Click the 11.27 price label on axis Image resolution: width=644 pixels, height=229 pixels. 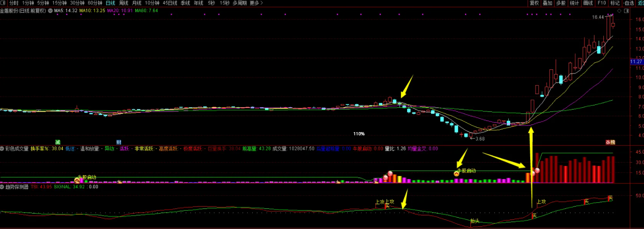pyautogui.click(x=636, y=61)
